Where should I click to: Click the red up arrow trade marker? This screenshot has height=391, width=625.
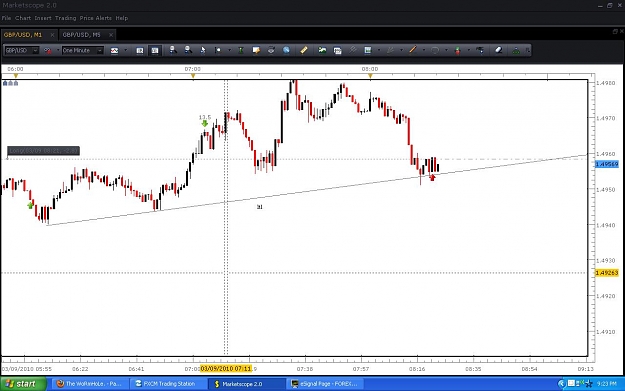(x=432, y=178)
